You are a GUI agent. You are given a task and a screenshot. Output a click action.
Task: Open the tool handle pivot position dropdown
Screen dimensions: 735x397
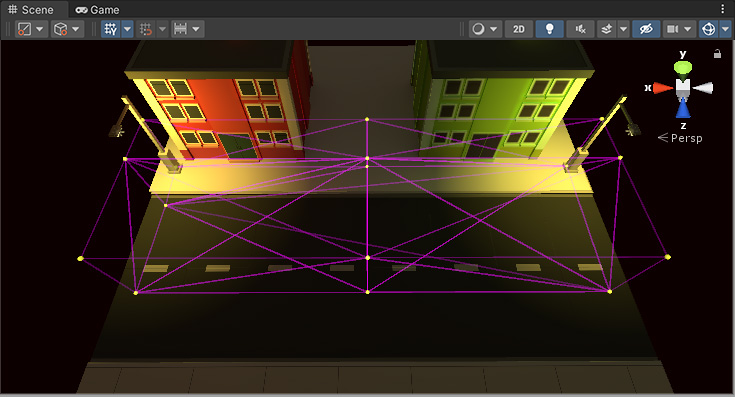(x=31, y=29)
